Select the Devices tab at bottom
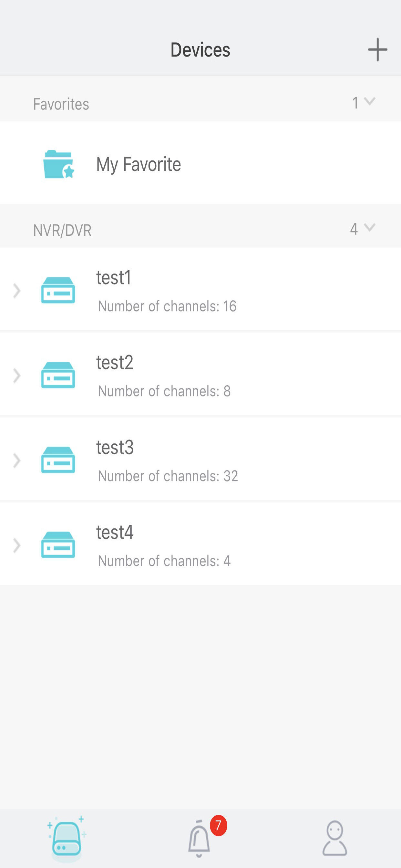This screenshot has height=868, width=401. 67,838
